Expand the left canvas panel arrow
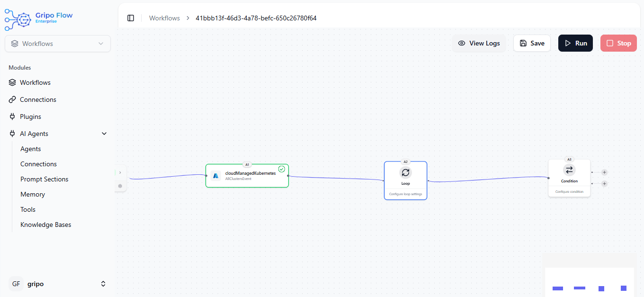 (120, 172)
